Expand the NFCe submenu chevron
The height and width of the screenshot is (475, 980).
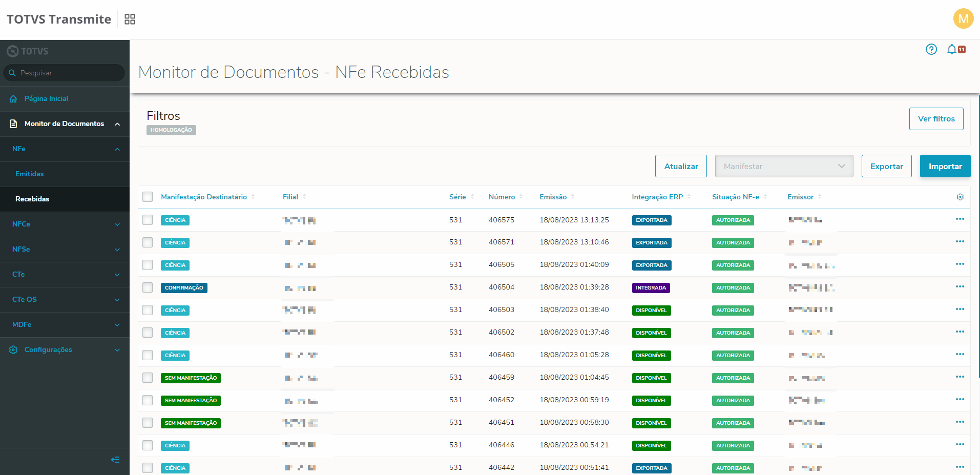click(x=117, y=224)
